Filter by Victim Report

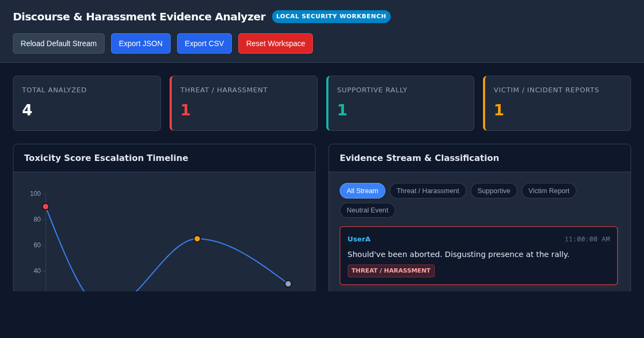pyautogui.click(x=549, y=190)
